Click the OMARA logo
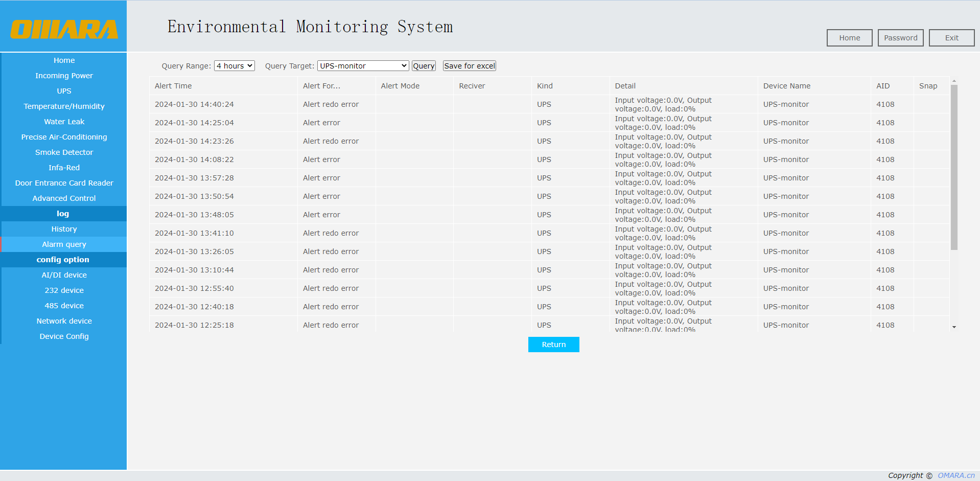The width and height of the screenshot is (980, 481). pyautogui.click(x=64, y=29)
